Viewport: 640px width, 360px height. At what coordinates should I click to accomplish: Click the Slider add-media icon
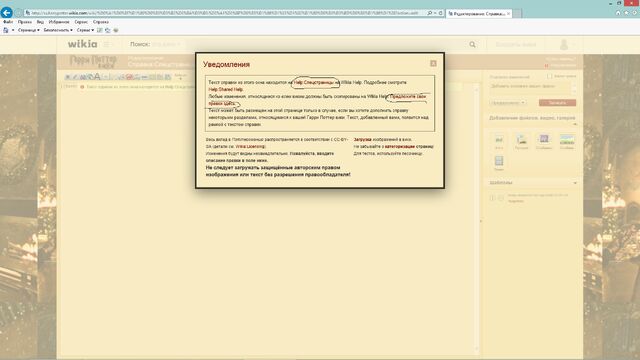(x=567, y=142)
